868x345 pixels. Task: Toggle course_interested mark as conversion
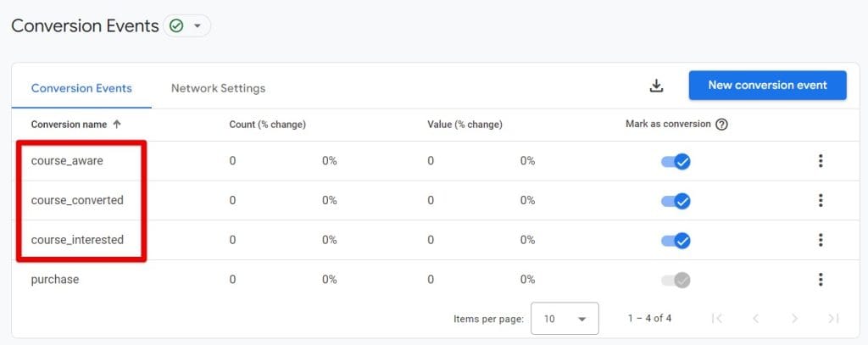(x=676, y=240)
